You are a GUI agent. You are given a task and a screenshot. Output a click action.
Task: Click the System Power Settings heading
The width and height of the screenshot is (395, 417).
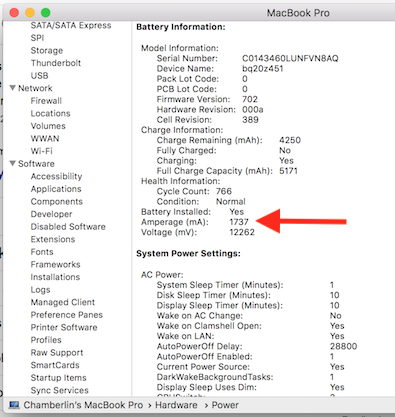(188, 253)
